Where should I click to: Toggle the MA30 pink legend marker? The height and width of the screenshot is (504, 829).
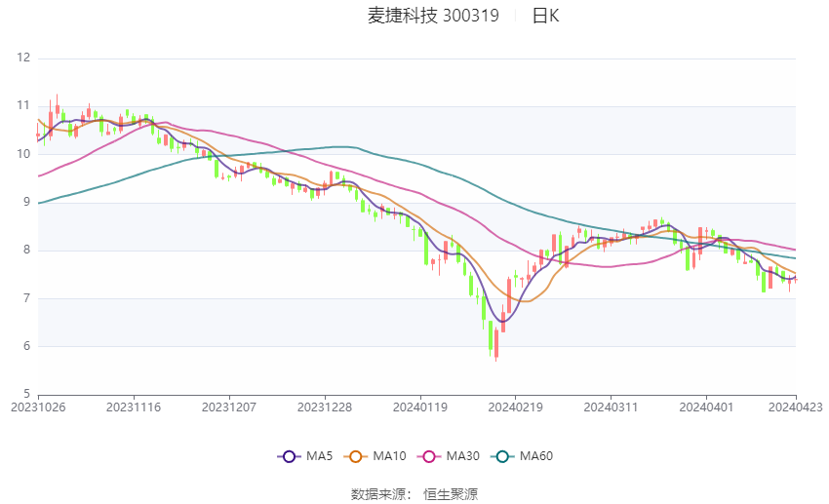pos(427,456)
